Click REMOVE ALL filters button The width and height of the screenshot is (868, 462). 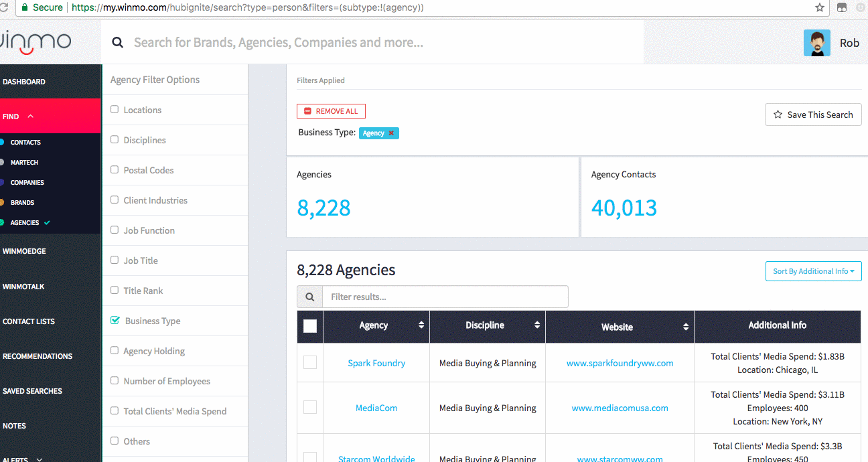(331, 111)
